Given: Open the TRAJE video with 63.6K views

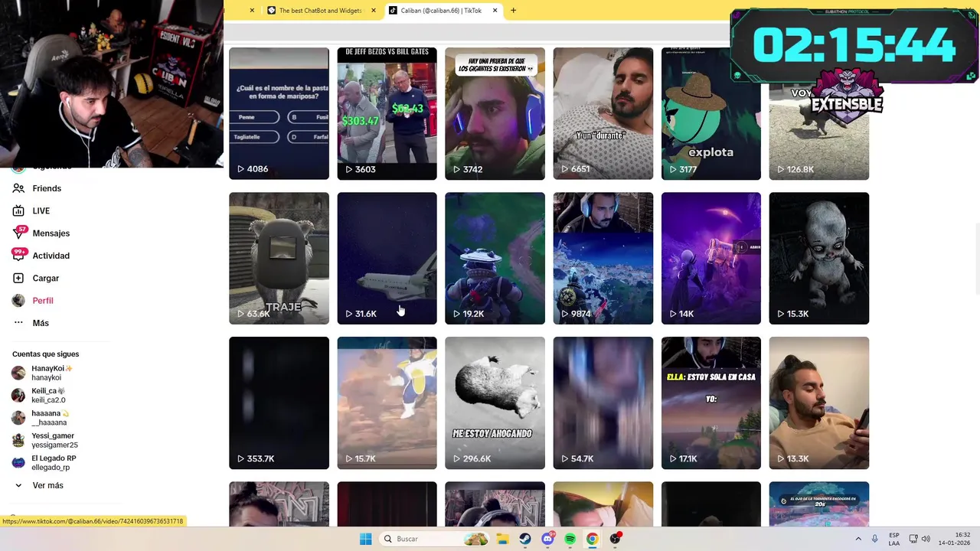Looking at the screenshot, I should tap(279, 258).
